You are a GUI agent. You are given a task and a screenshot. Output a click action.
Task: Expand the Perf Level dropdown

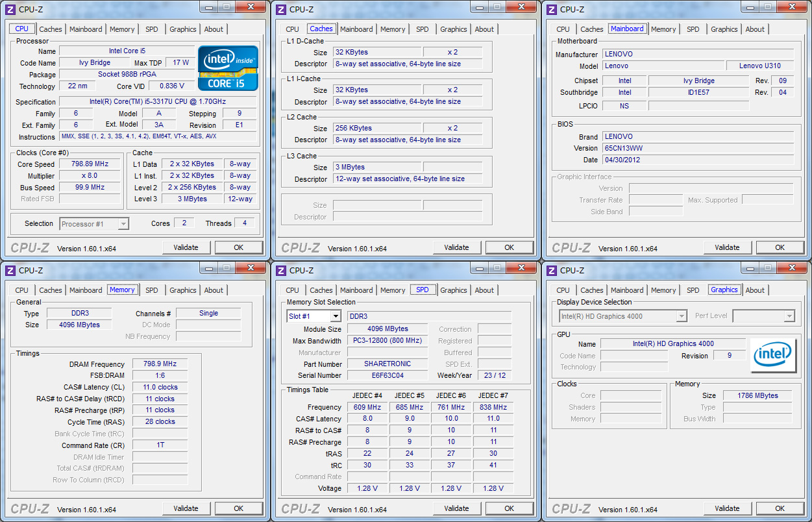point(789,316)
